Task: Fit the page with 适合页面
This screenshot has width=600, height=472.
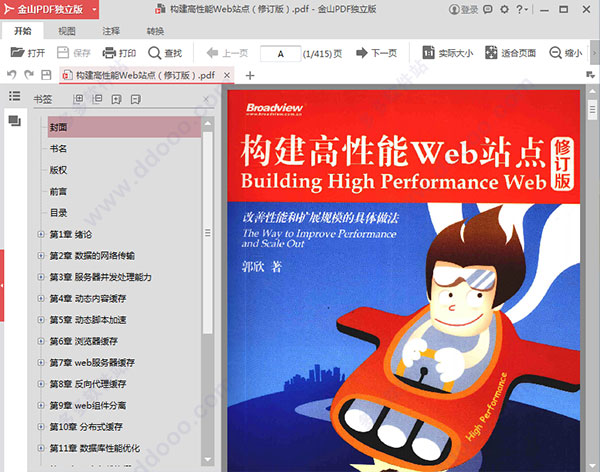Action: click(510, 53)
